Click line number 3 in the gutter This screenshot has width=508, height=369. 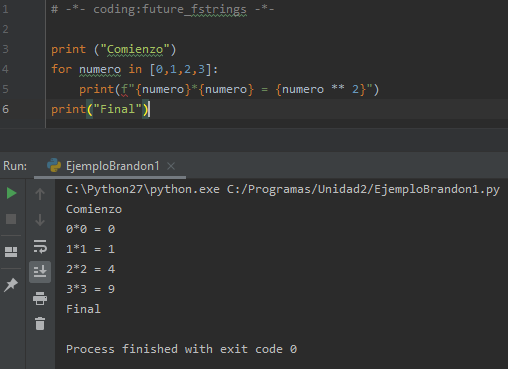pos(5,49)
